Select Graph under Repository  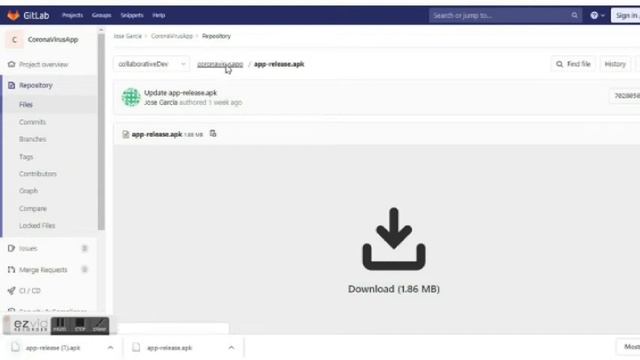tap(28, 191)
